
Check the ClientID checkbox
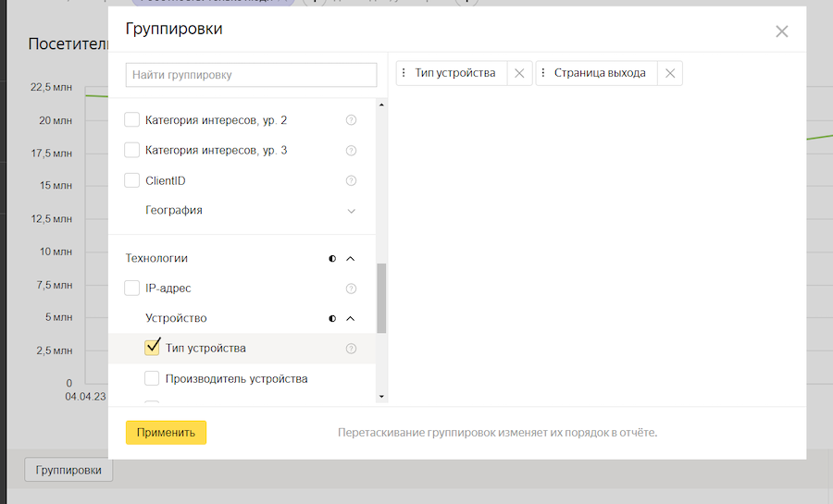click(x=131, y=180)
